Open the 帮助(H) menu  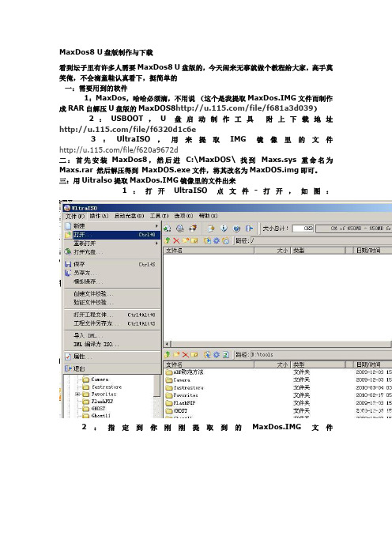208,216
